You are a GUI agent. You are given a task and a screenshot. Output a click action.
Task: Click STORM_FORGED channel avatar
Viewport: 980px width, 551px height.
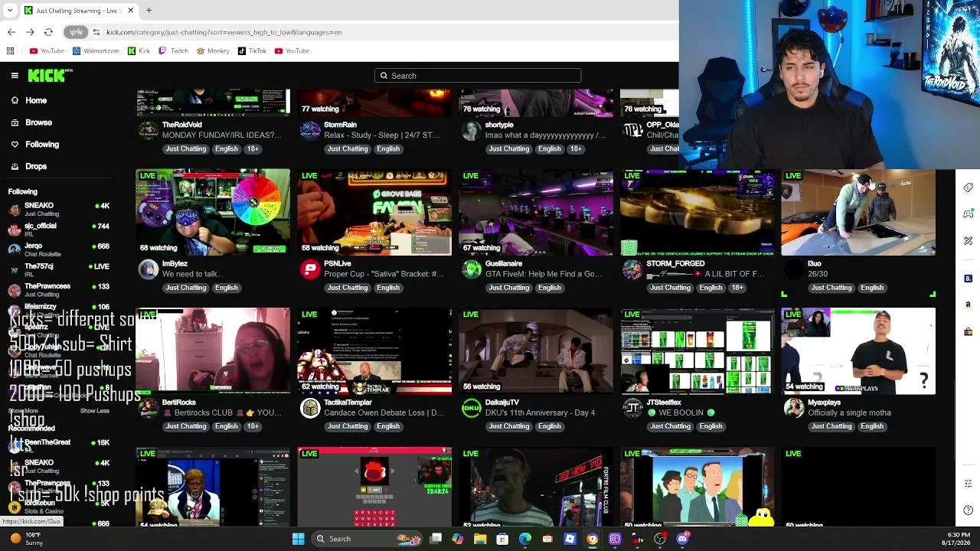[x=632, y=269]
